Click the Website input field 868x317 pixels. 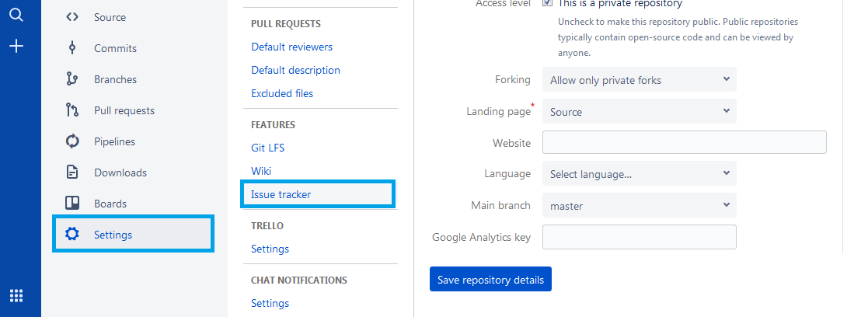tap(684, 143)
